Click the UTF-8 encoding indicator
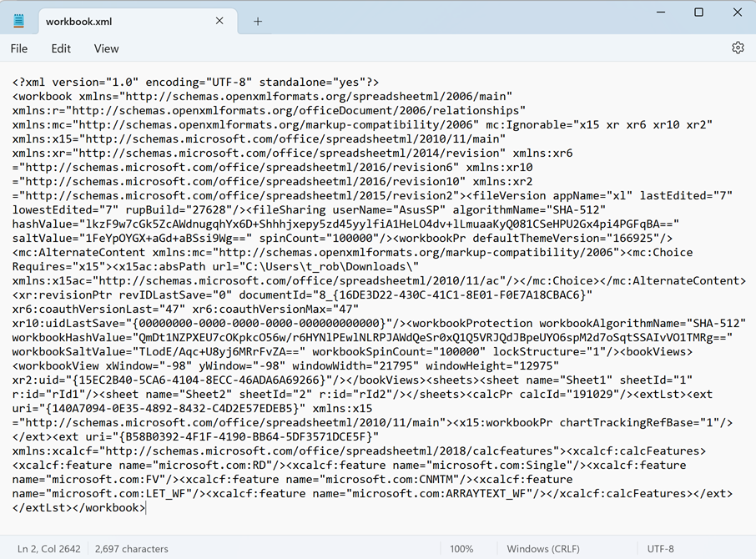Screen dimensions: 756x559 click(661, 549)
